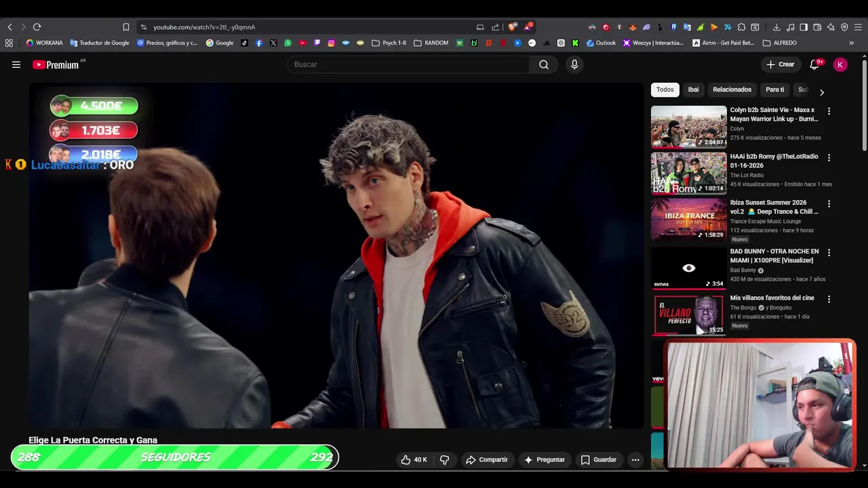Open site settings icon in address bar
This screenshot has height=488, width=868.
click(143, 27)
